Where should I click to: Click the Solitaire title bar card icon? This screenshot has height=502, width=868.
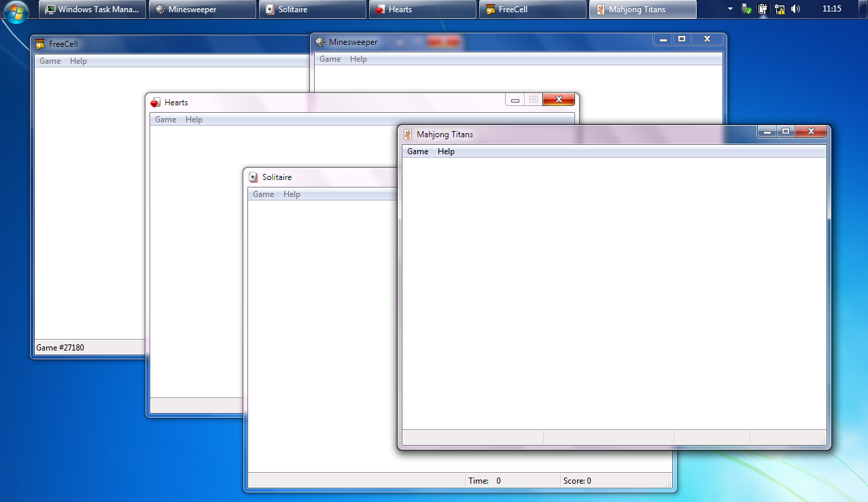tap(254, 177)
